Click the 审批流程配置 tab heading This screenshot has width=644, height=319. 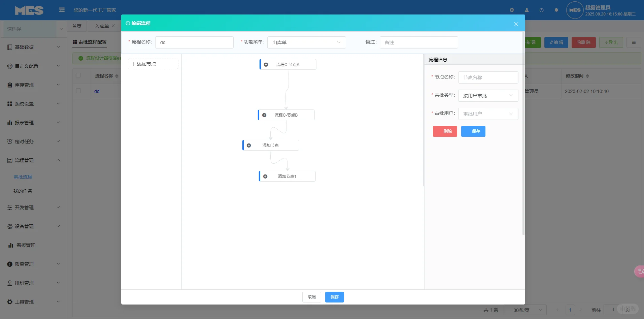[x=90, y=42]
